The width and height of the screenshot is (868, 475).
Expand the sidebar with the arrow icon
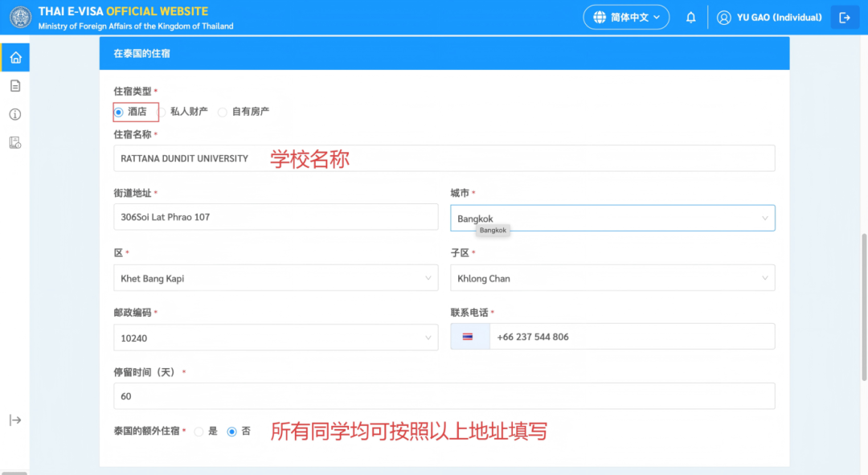tap(15, 420)
